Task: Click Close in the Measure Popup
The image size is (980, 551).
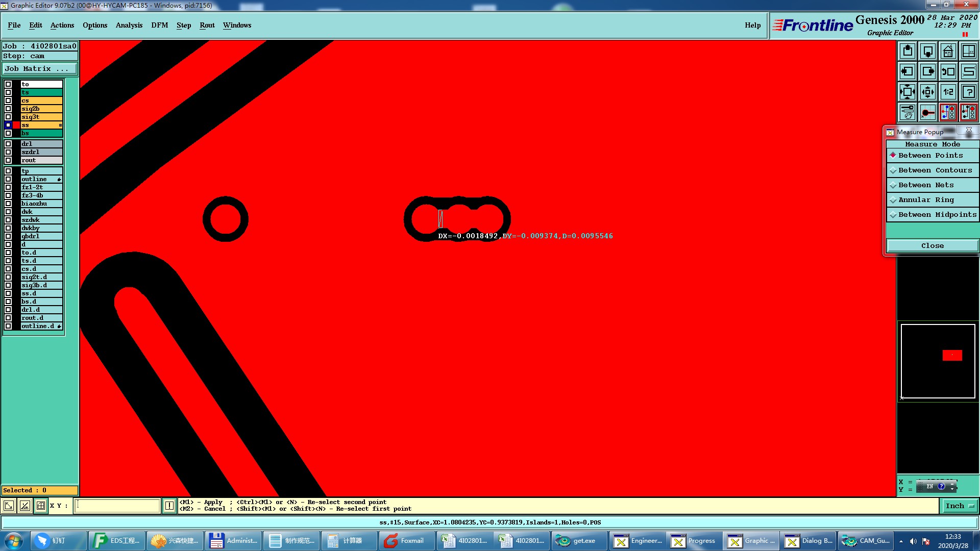Action: 932,245
